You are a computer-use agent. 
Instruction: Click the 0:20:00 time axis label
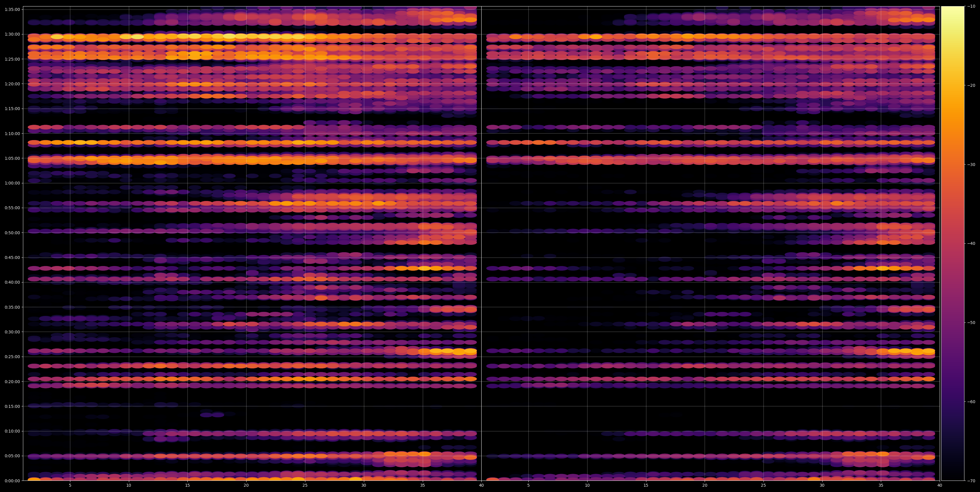click(12, 382)
